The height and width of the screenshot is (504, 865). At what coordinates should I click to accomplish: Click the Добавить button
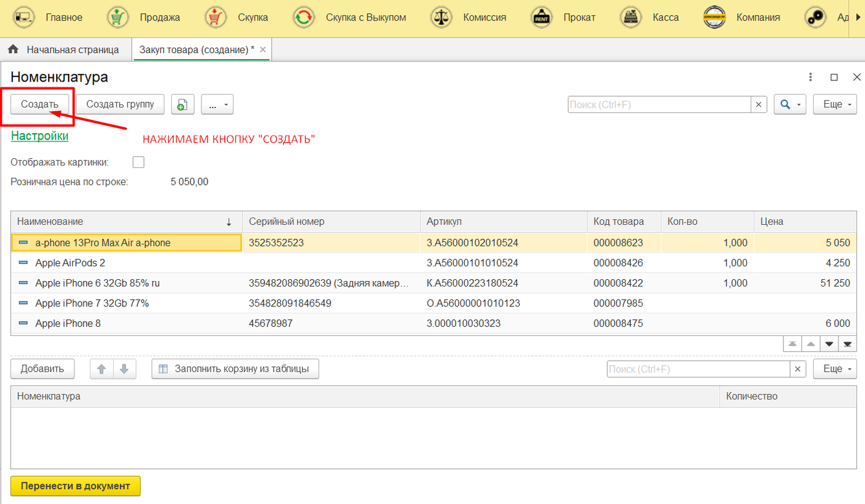[x=42, y=369]
